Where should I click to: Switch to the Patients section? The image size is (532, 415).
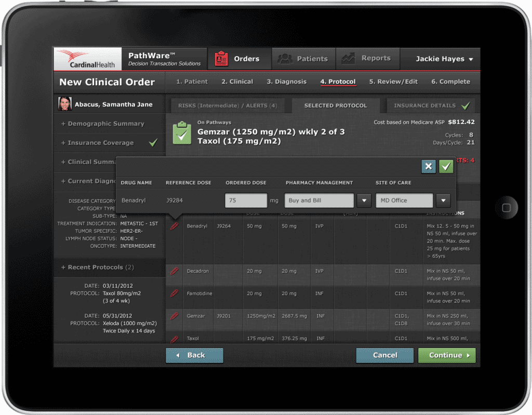pyautogui.click(x=303, y=59)
